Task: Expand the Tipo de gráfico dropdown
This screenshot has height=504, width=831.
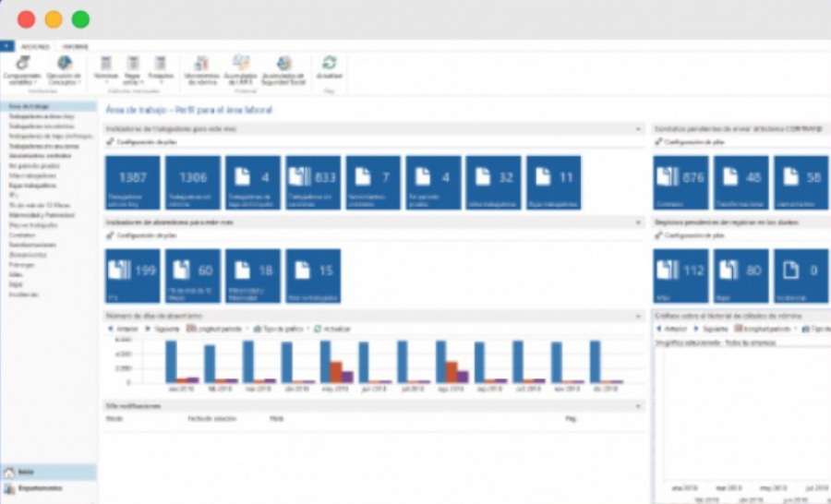Action: coord(281,328)
